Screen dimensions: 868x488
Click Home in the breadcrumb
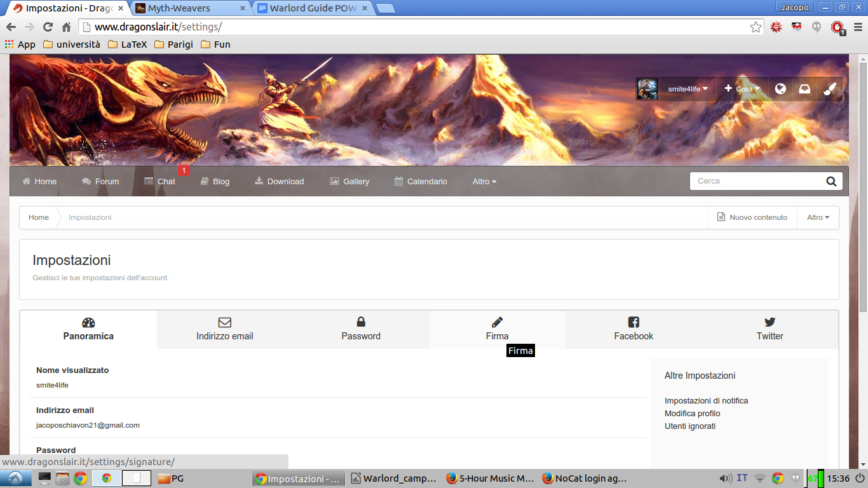[39, 217]
